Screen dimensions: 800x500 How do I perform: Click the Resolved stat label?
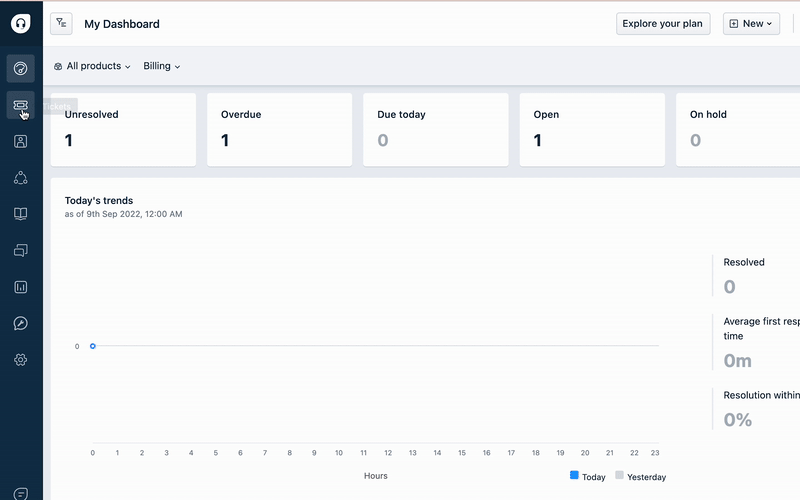(x=744, y=262)
